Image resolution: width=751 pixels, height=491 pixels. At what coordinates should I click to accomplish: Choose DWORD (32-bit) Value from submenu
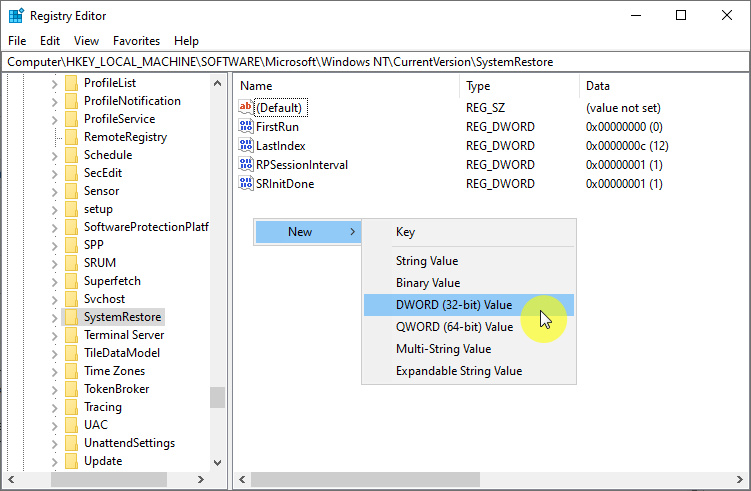[454, 305]
